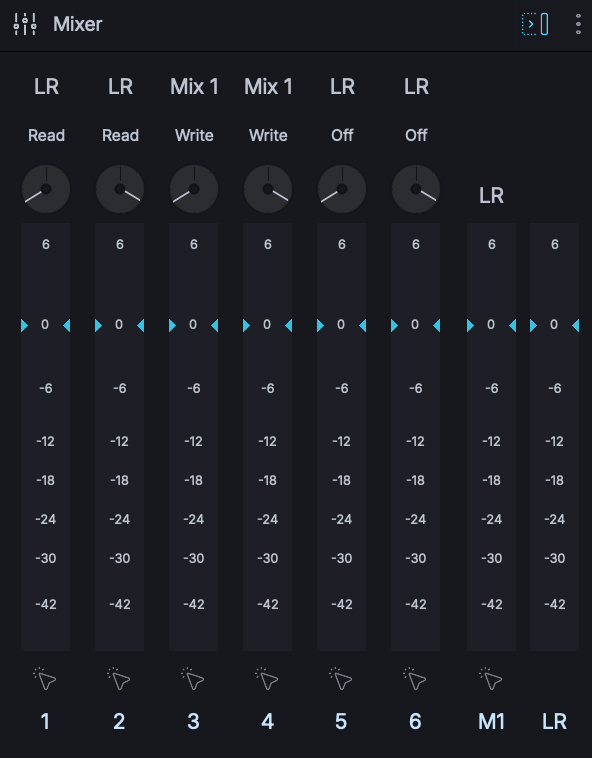Click the -42 mark on channel 4 fader
Viewport: 592px width, 758px height.
point(268,604)
